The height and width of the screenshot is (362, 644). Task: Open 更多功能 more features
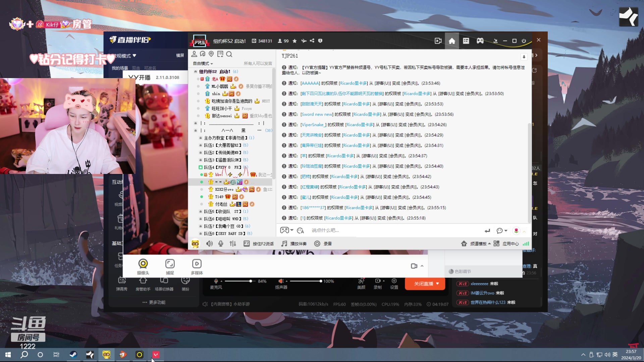click(x=154, y=302)
